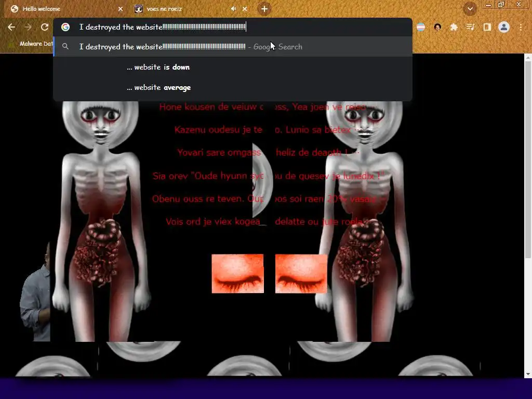Click the left closed-eye image
The width and height of the screenshot is (532, 399).
(x=237, y=273)
